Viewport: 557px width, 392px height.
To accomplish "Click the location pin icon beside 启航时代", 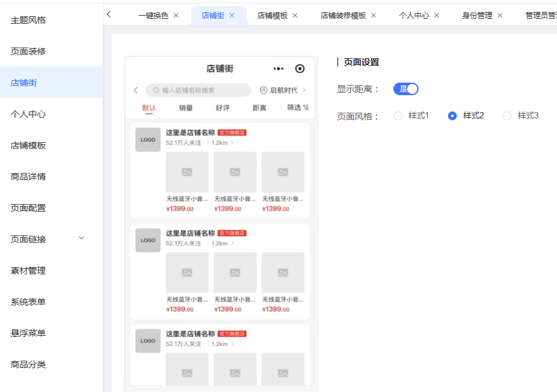I will coord(264,90).
